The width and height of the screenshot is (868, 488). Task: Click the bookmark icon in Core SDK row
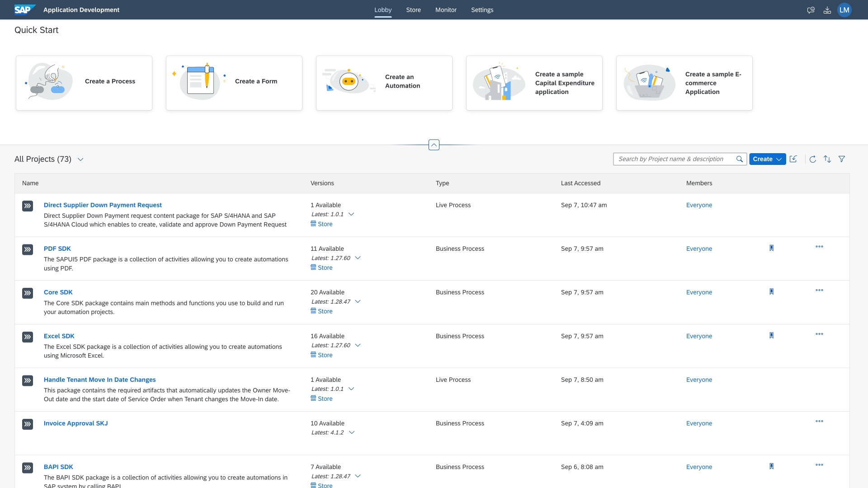(x=772, y=292)
